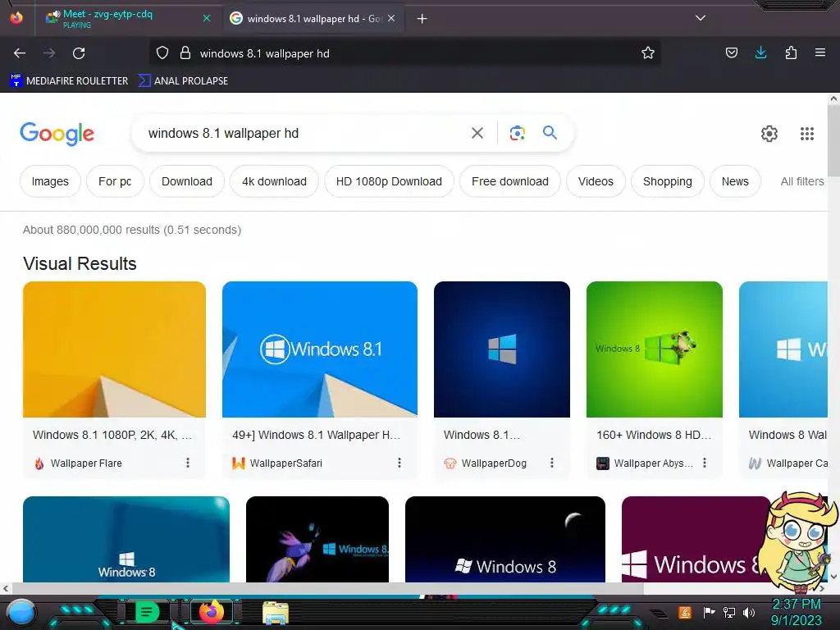
Task: Search by image with Google Lens icon
Action: (517, 133)
